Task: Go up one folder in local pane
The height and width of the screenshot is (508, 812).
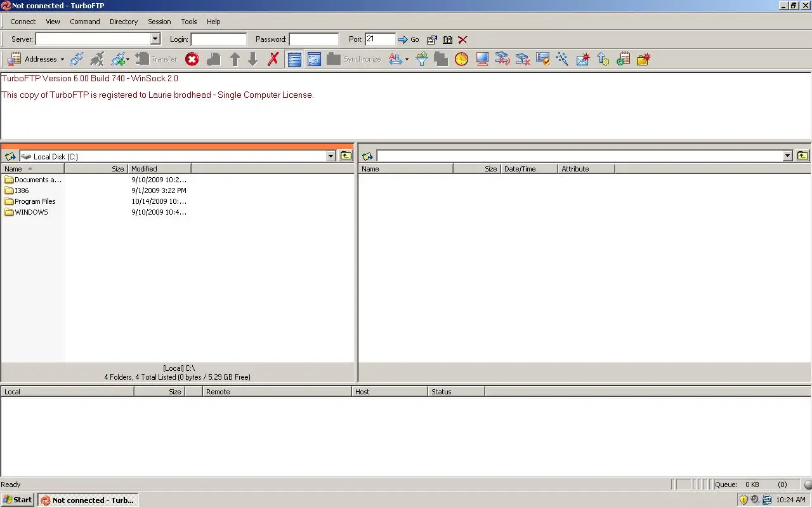Action: click(x=346, y=156)
